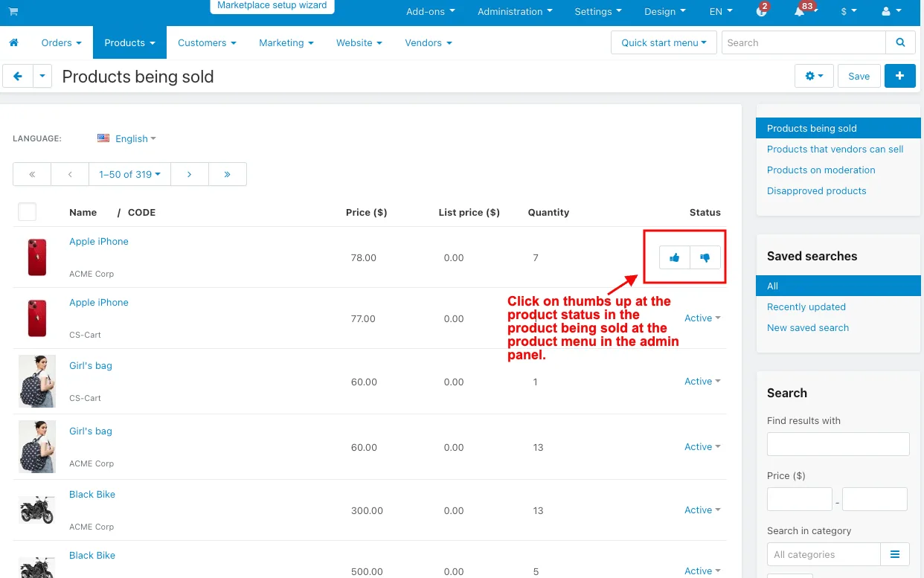Image resolution: width=924 pixels, height=578 pixels.
Task: Open the Orders menu
Action: (x=61, y=42)
